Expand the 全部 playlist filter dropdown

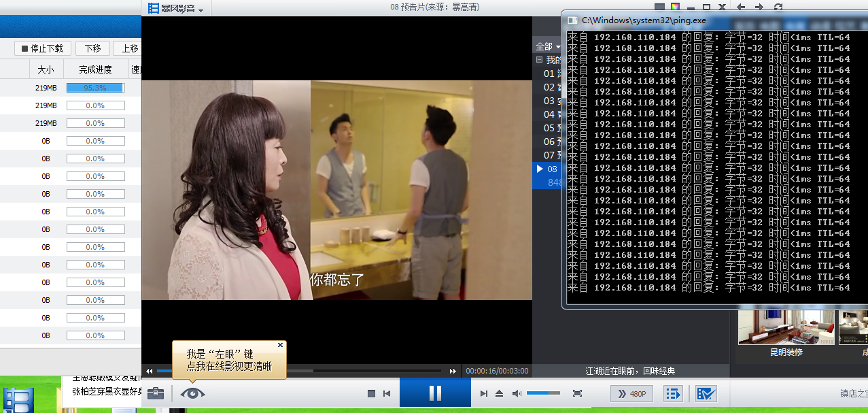point(548,46)
